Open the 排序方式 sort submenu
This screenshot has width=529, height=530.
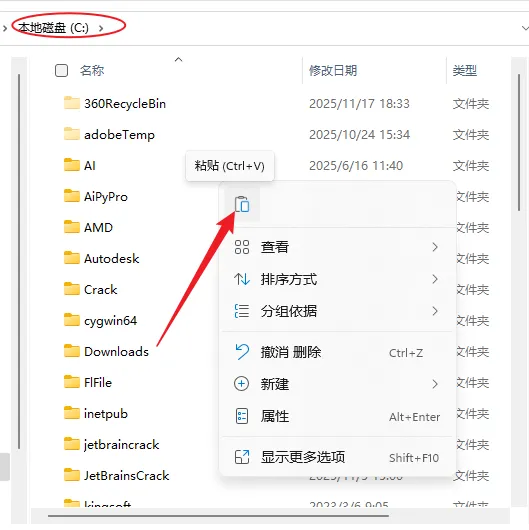click(x=337, y=279)
